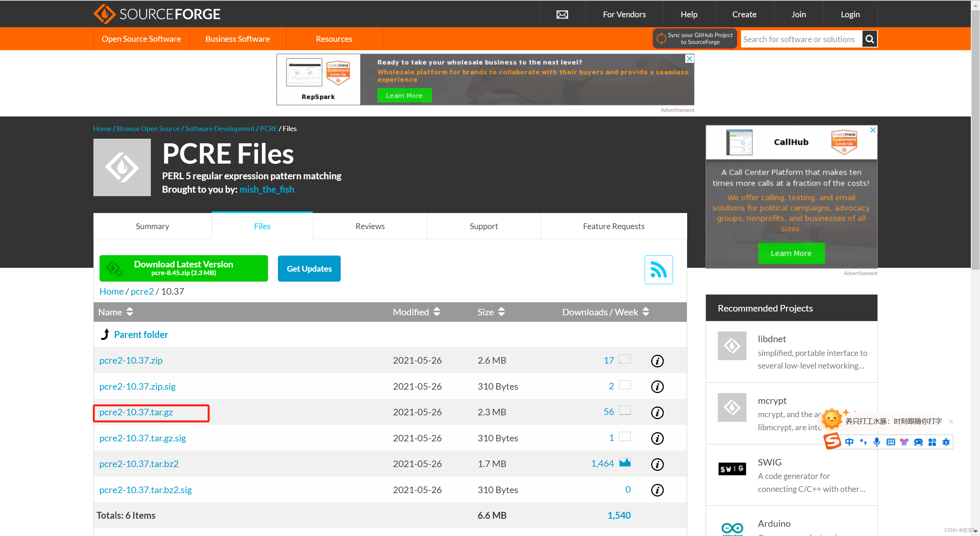Switch to the Support tab
The width and height of the screenshot is (980, 536).
[483, 226]
